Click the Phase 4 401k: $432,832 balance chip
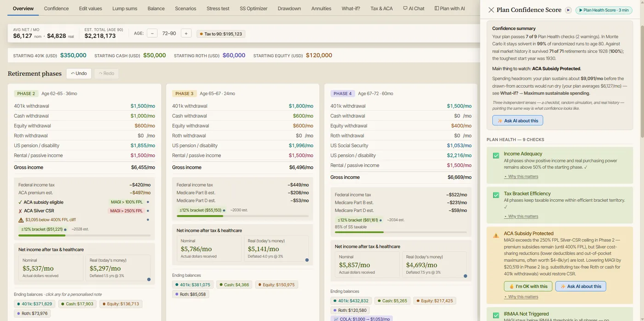 (x=351, y=301)
